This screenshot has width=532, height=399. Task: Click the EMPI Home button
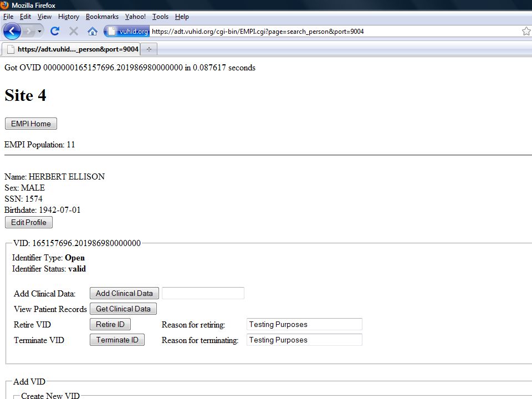point(31,124)
